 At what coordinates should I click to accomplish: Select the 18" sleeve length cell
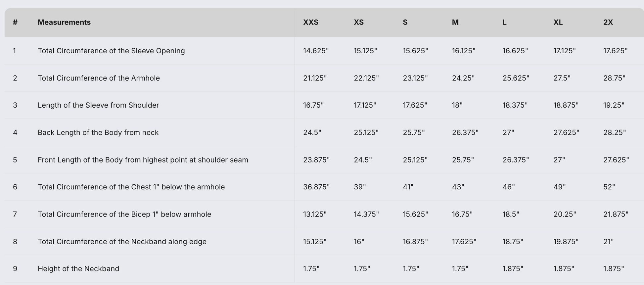(457, 105)
